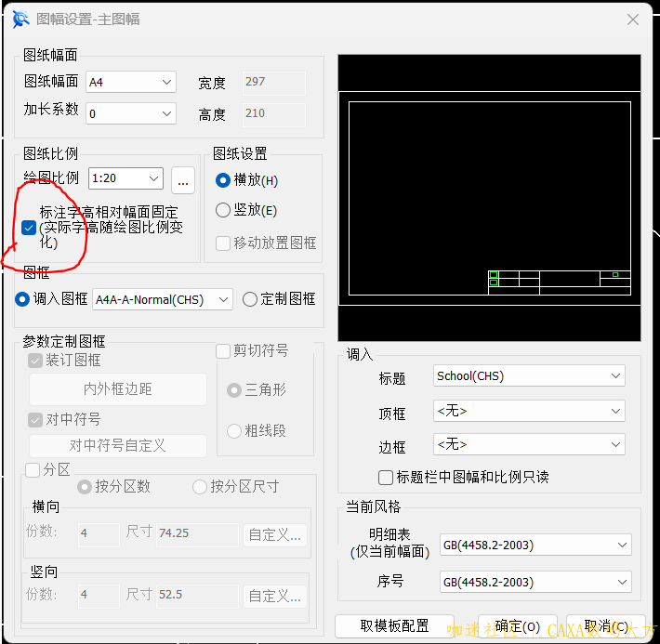
Task: Close the 图幅设置 dialog
Action: coord(633,20)
